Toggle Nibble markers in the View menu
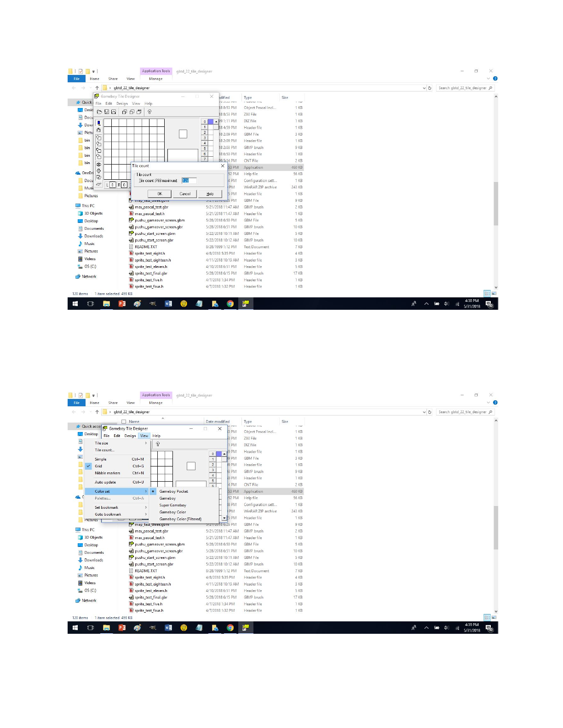 click(116, 473)
